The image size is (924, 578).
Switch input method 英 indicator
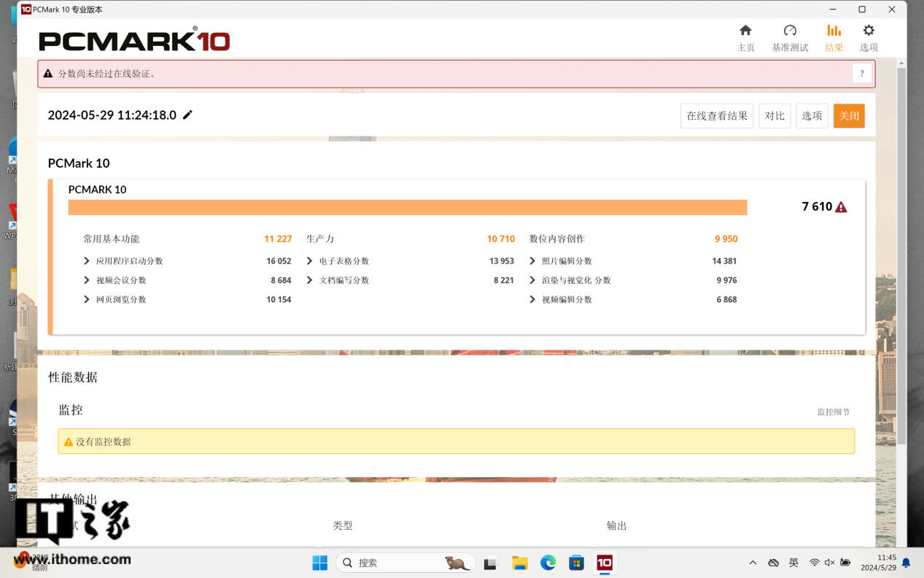794,563
